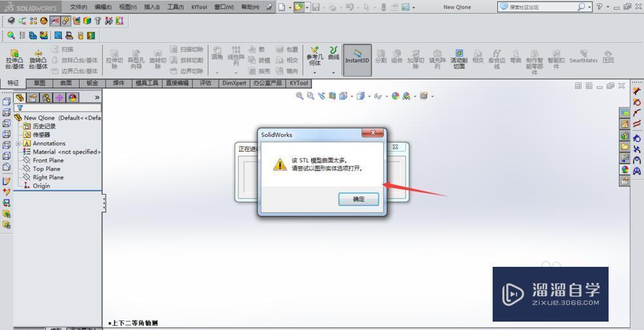Open the 工具(T) menu
The image size is (644, 330).
(175, 7)
